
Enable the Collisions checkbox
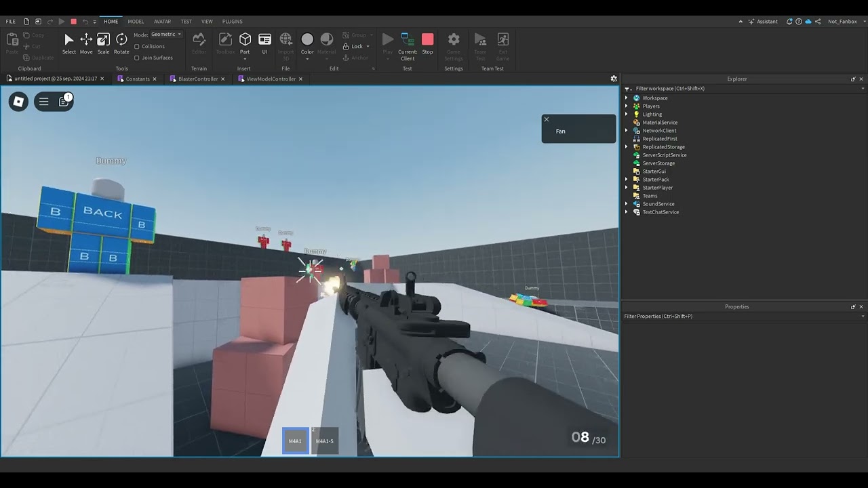coord(137,47)
